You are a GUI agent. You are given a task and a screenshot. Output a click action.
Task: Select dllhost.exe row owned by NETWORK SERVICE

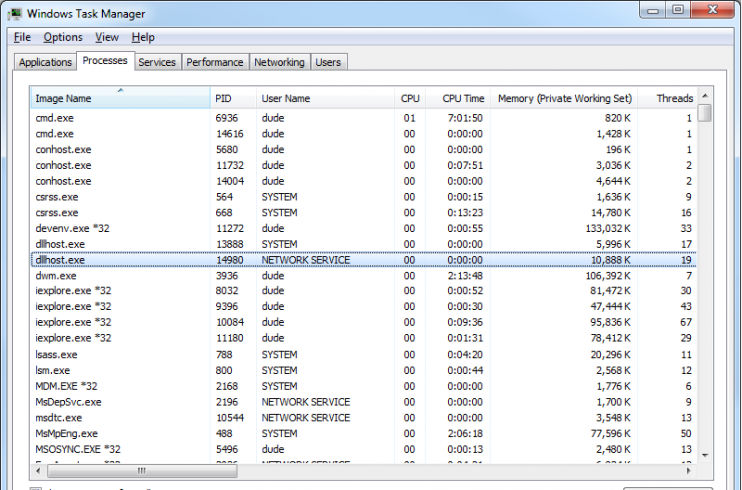[363, 260]
